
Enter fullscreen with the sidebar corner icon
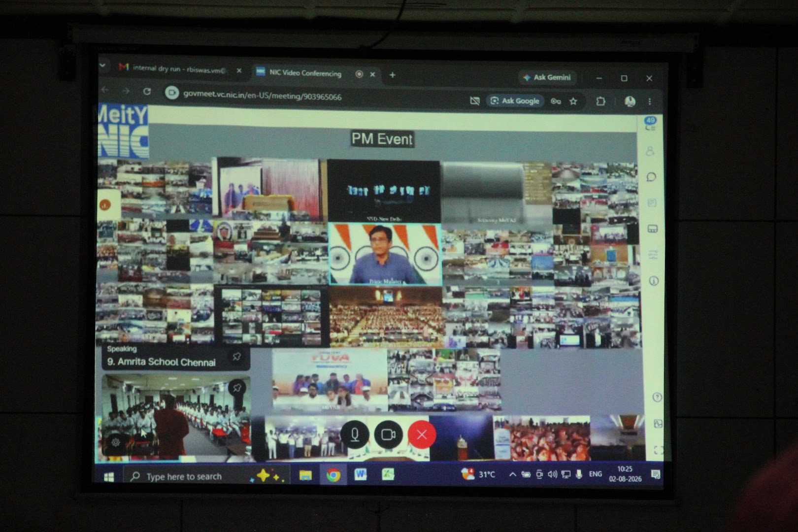659,450
